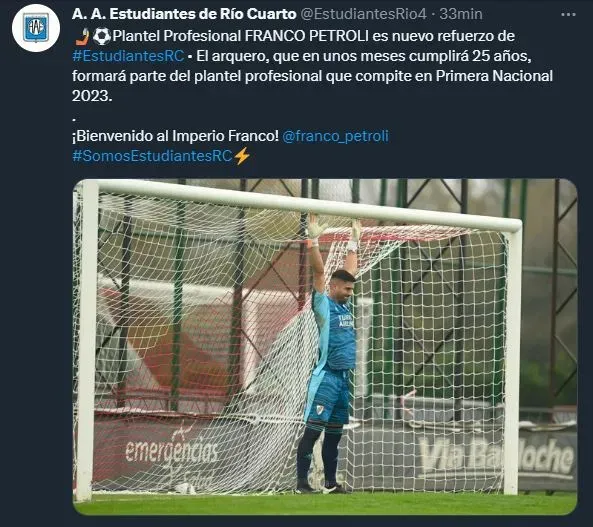593x527 pixels.
Task: Click the soccer ball emoji in tweet
Action: point(102,36)
